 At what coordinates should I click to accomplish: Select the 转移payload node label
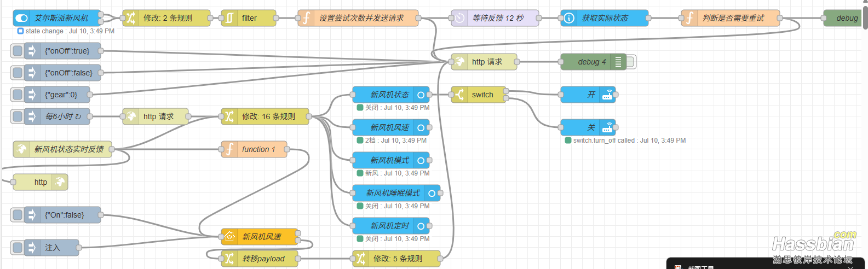click(263, 259)
